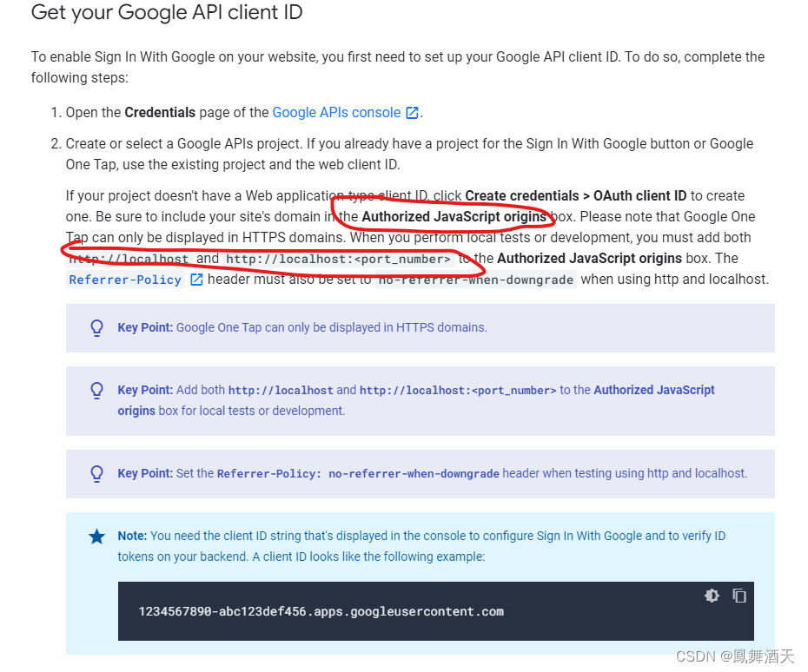Click external link icon beside Referrer-Policy
808x672 pixels.
tap(196, 280)
